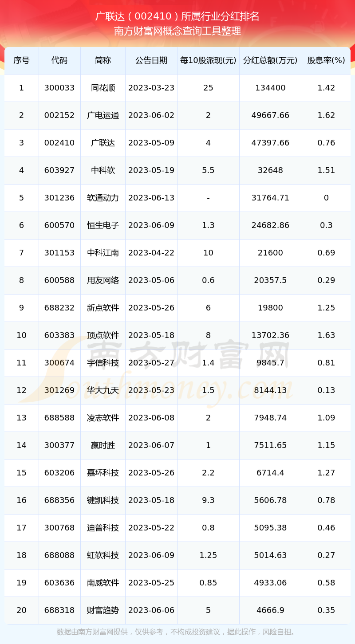Click the title 广联达(002410)所属行业分红排名

177,16
